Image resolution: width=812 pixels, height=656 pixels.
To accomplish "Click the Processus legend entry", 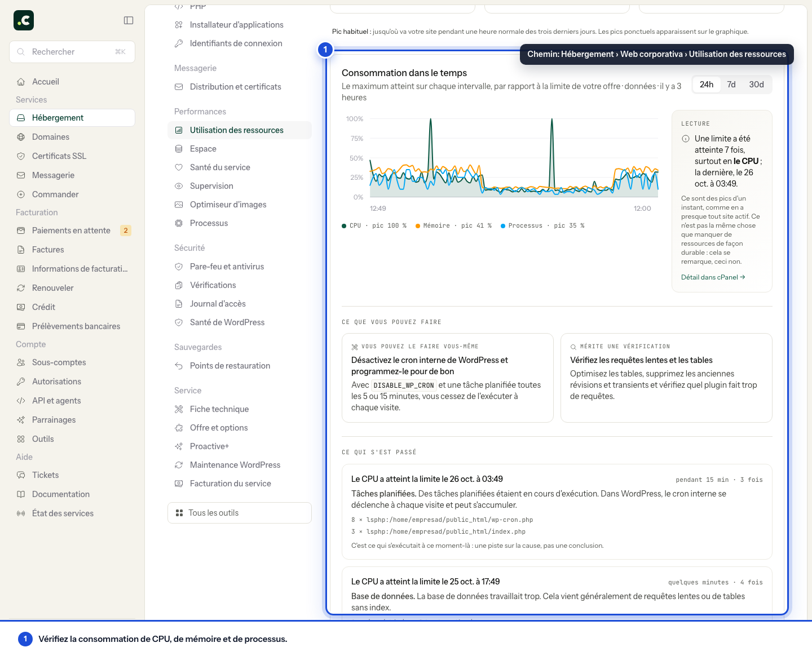I will (542, 226).
